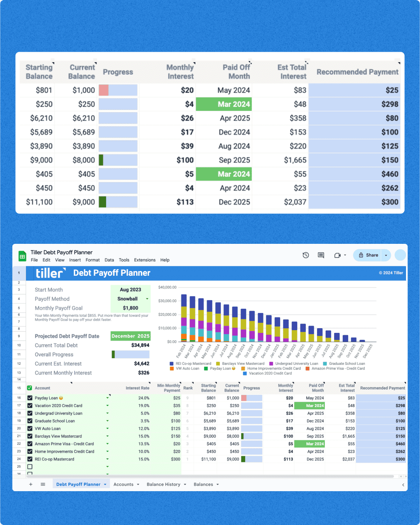The height and width of the screenshot is (525, 420).
Task: Click the video call camera icon
Action: (x=337, y=255)
